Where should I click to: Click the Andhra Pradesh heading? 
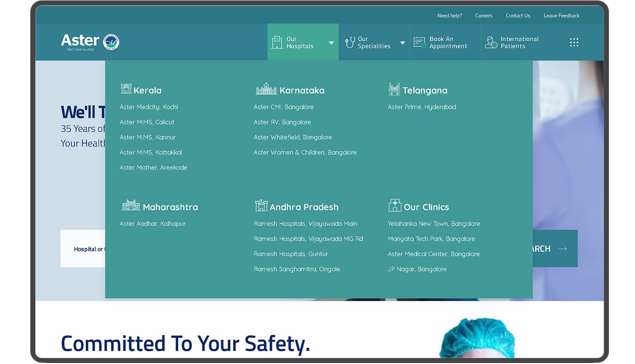point(304,207)
